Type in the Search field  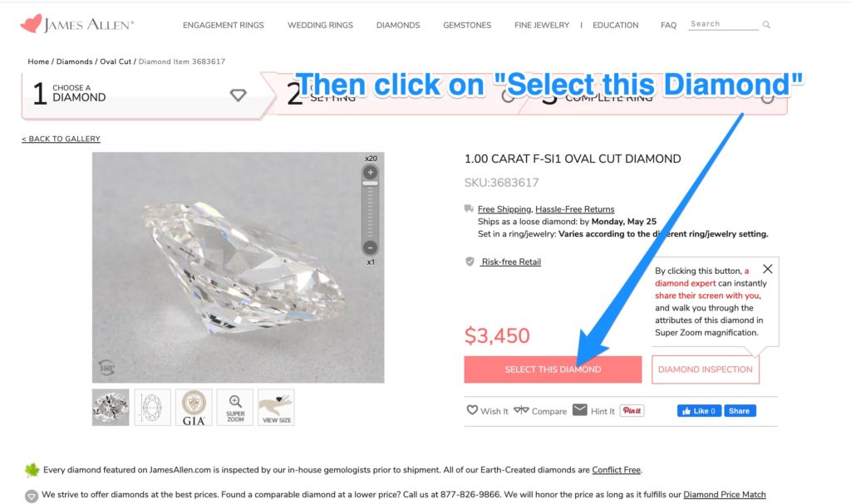click(x=723, y=24)
